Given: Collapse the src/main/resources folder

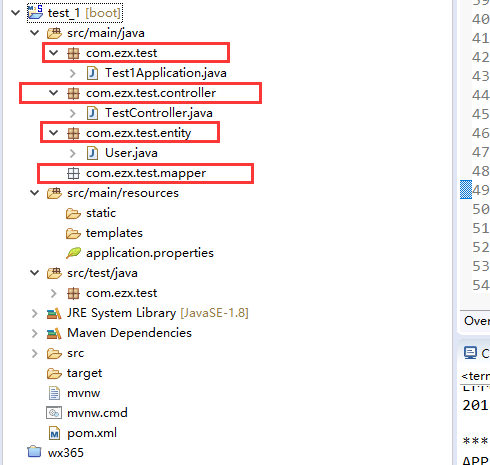Looking at the screenshot, I should point(34,193).
